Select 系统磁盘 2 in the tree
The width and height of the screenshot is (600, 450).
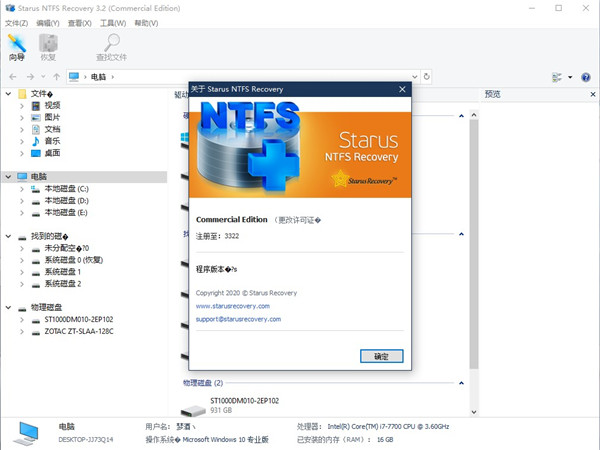tap(62, 284)
